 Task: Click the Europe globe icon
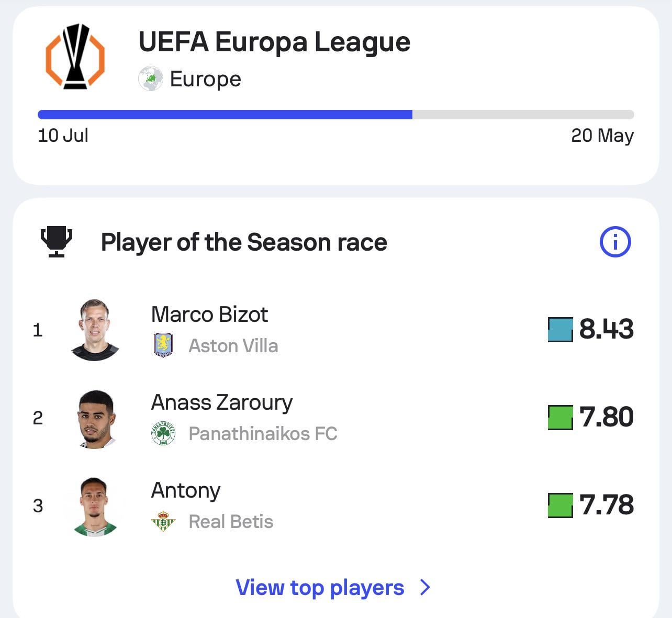pyautogui.click(x=150, y=79)
